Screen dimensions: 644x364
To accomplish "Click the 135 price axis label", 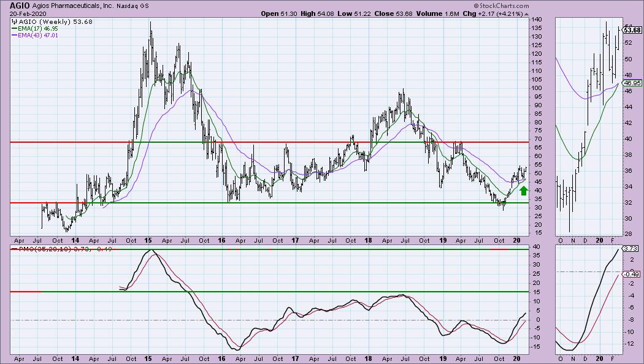I will pyautogui.click(x=537, y=28).
